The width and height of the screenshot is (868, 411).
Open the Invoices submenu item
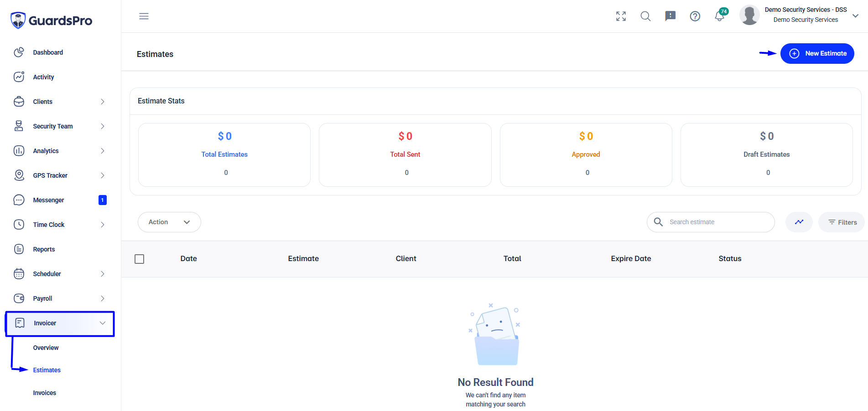pos(44,393)
